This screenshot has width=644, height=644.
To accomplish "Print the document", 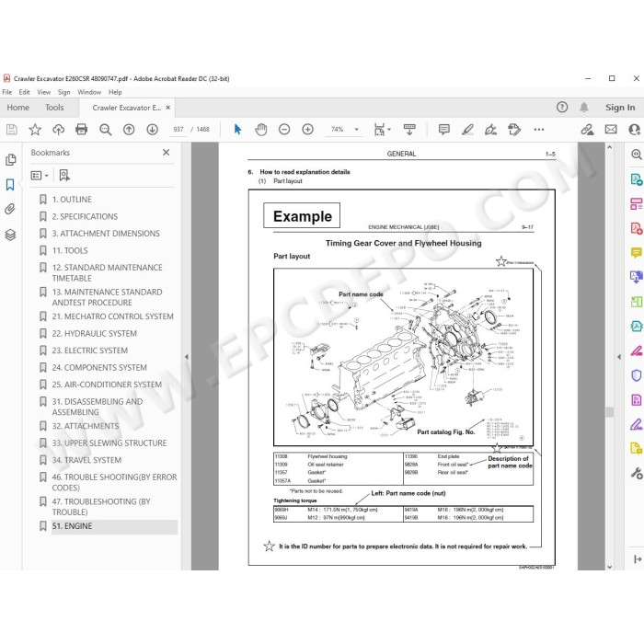I will click(x=81, y=130).
